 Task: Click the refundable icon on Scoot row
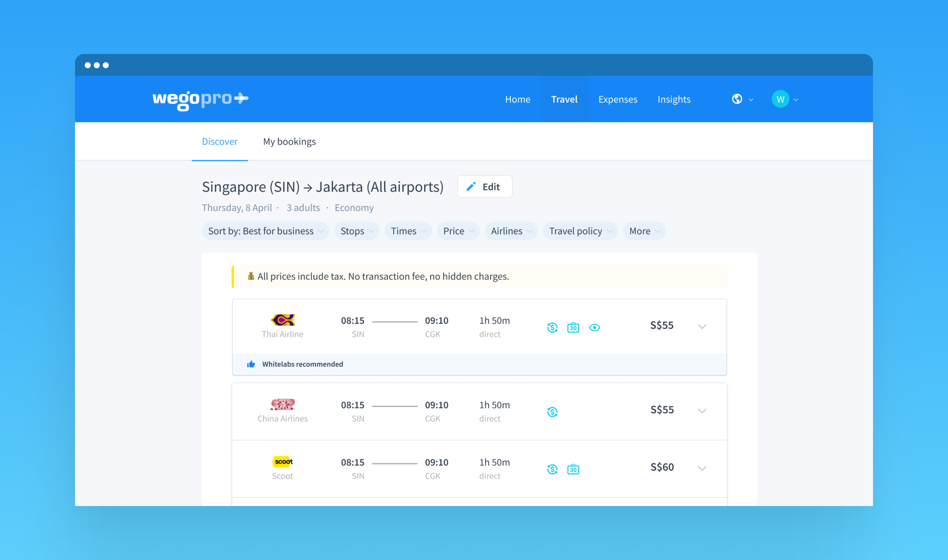point(552,469)
